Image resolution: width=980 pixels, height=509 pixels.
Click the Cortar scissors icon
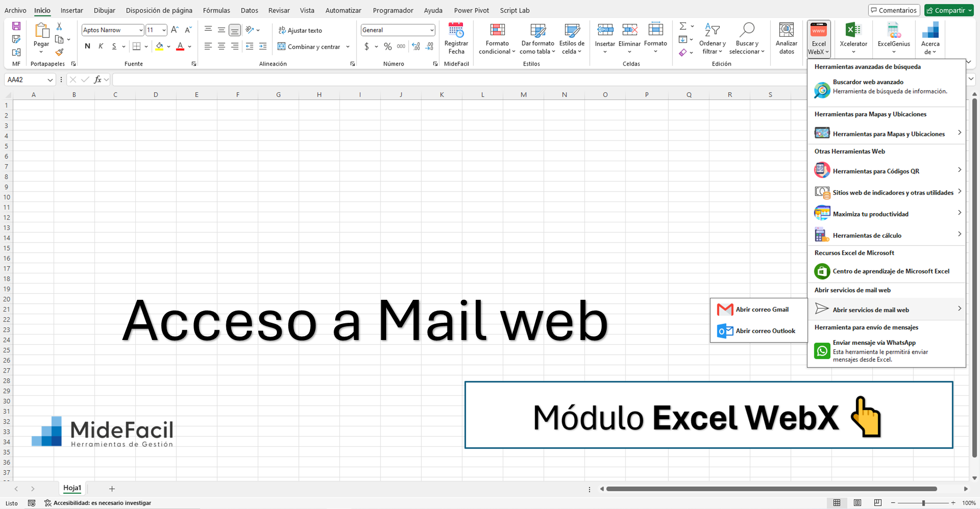pyautogui.click(x=59, y=26)
